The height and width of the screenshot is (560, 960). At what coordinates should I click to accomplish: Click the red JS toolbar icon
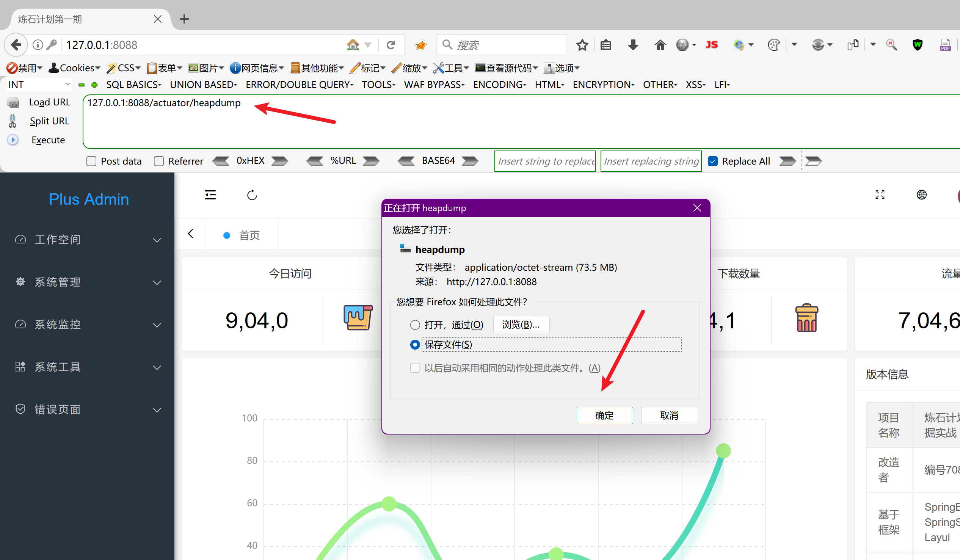coord(711,45)
